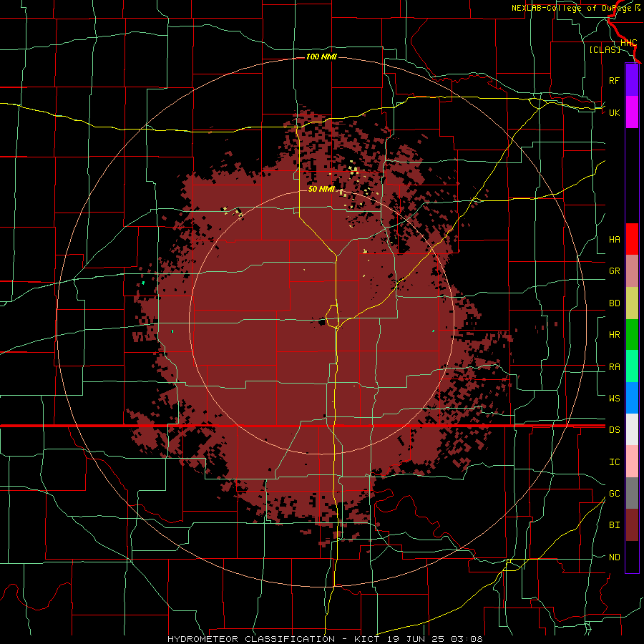Click the HA red legend color swatch
Screen dimensions: 644x644
pyautogui.click(x=632, y=239)
